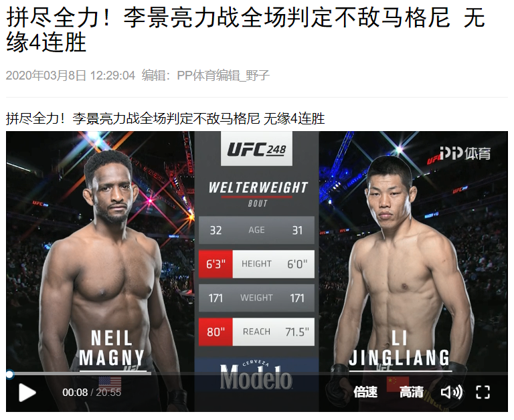Click the elapsed time 00:08 display
Screen dimensions: 514x420
75,392
